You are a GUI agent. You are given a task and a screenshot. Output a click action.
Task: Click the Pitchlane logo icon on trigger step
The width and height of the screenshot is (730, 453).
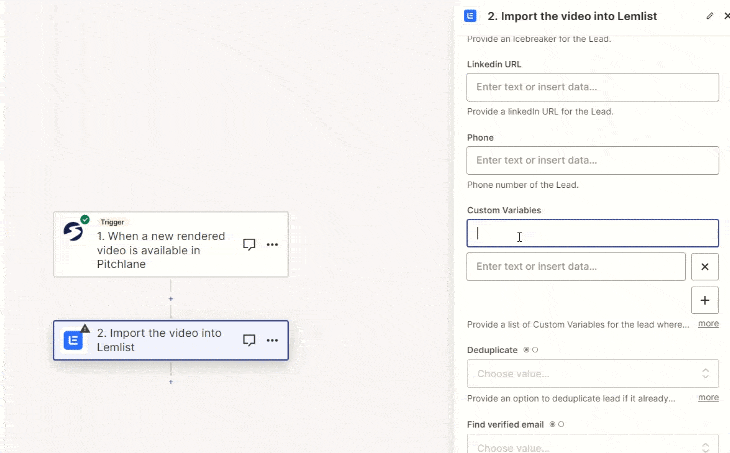click(73, 231)
